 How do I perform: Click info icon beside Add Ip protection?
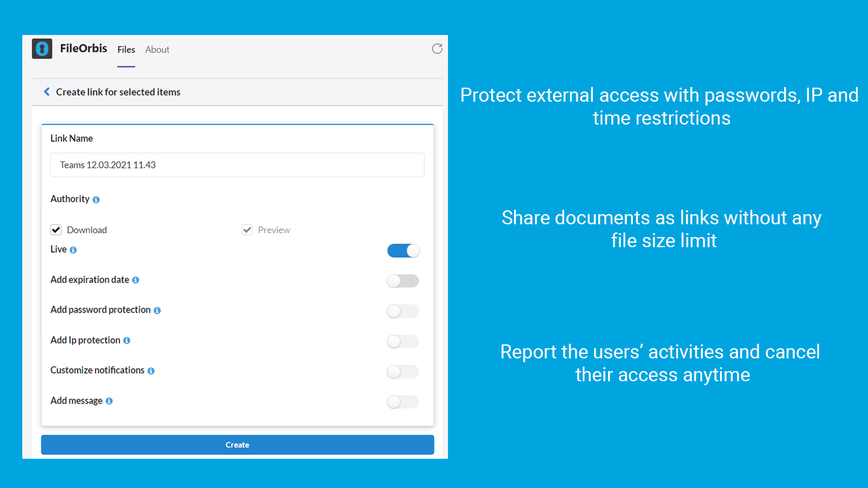pos(126,341)
